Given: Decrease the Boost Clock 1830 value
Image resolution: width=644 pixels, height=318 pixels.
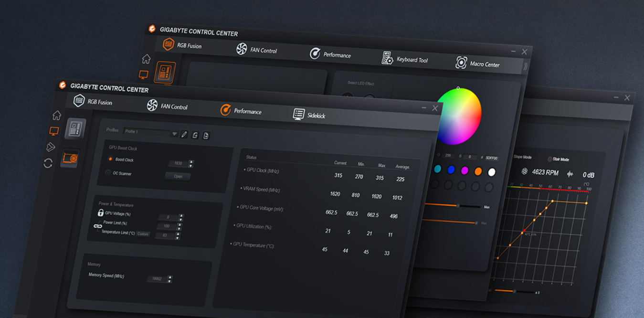Looking at the screenshot, I should click(191, 166).
